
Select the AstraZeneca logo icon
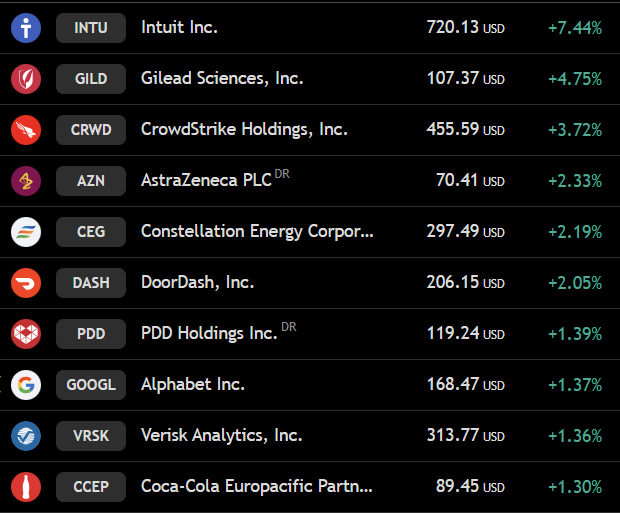pos(26,181)
